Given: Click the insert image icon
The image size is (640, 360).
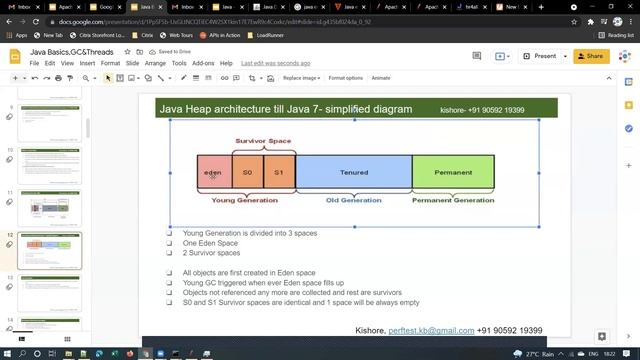Looking at the screenshot, I should click(x=131, y=78).
